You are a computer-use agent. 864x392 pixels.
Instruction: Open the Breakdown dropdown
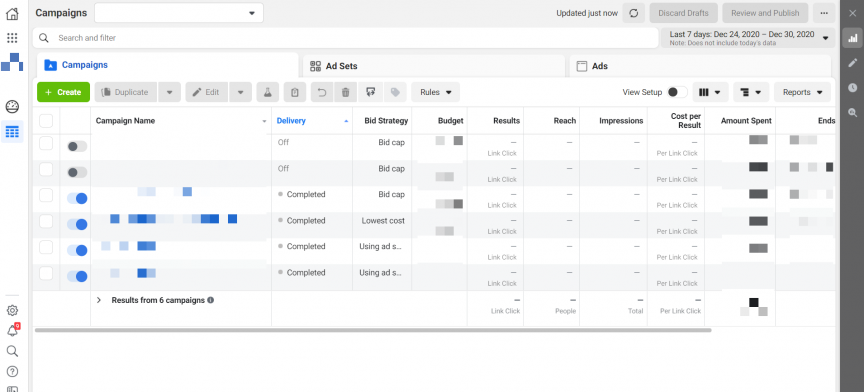click(751, 92)
